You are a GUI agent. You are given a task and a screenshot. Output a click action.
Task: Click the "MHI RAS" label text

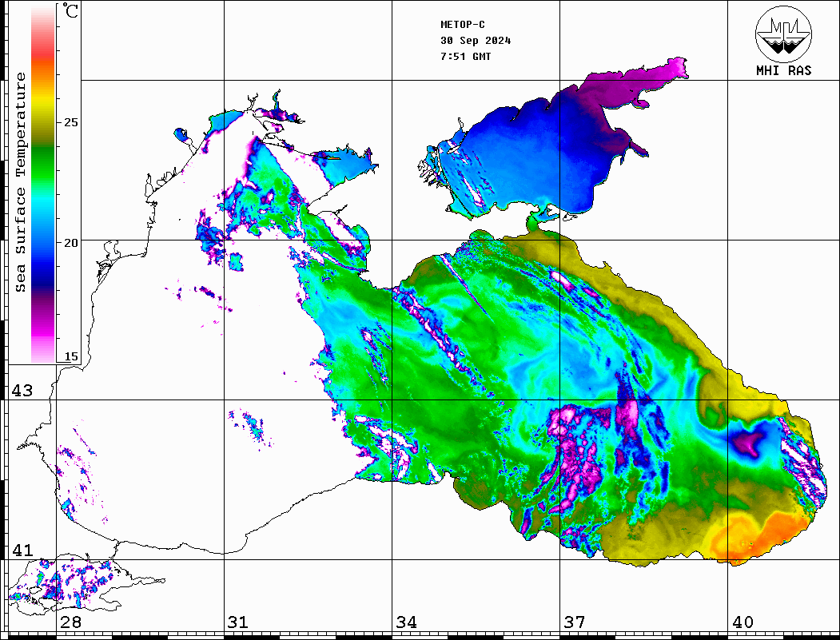784,70
